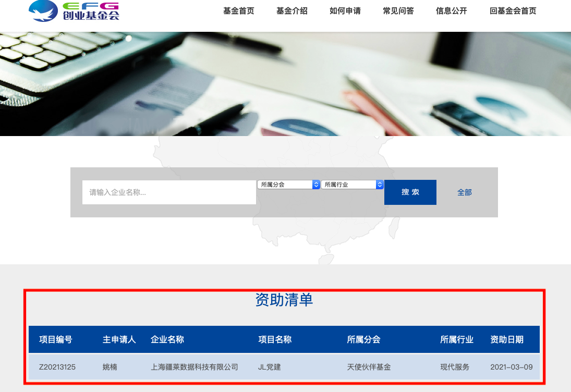Screen dimensions: 571x392
Task: Open 如何申请 in navigation bar
Action: pyautogui.click(x=345, y=11)
